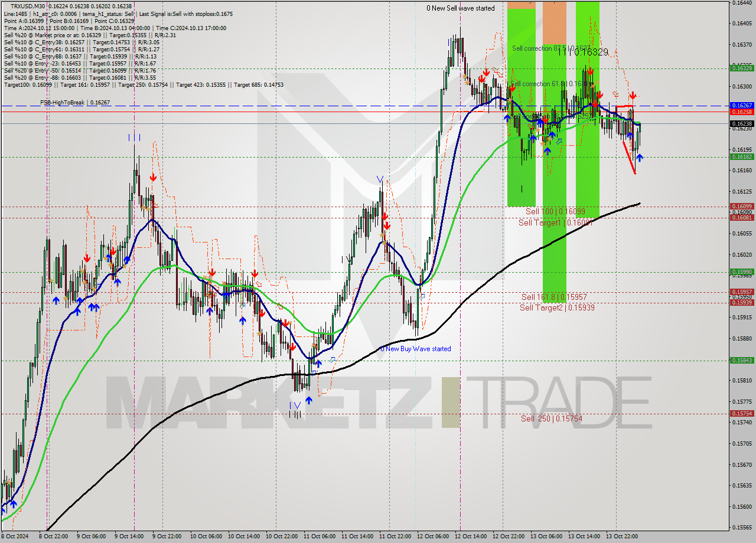Click the 'Point A:0.16399' info line
Screen dimensions: 756x543
click(69, 21)
